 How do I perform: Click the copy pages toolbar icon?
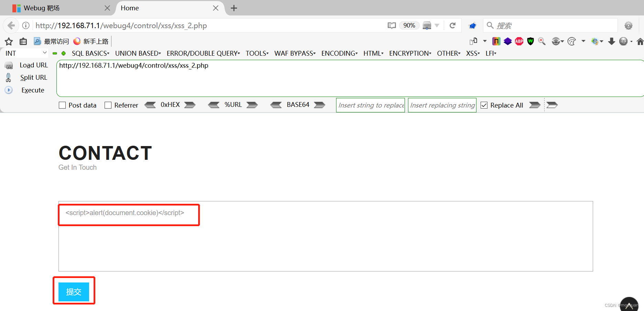473,41
